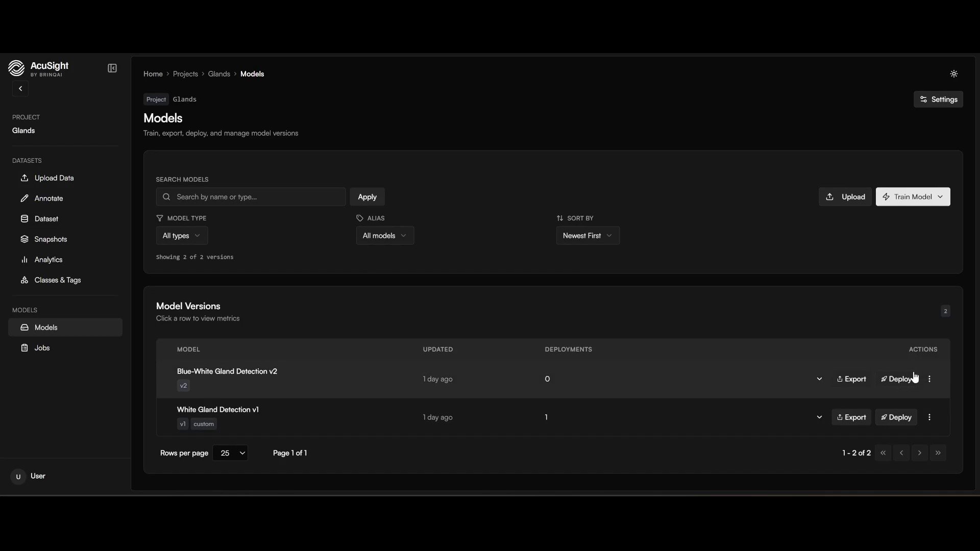This screenshot has height=551, width=980.
Task: Open Snapshots in sidebar
Action: [65, 239]
